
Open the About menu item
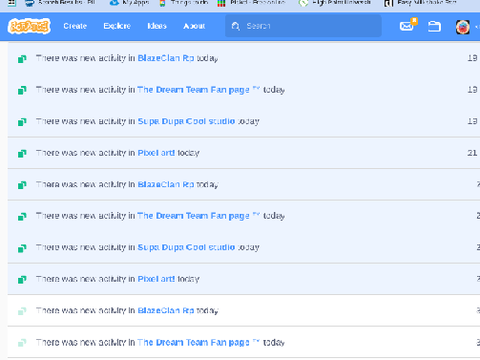[194, 26]
